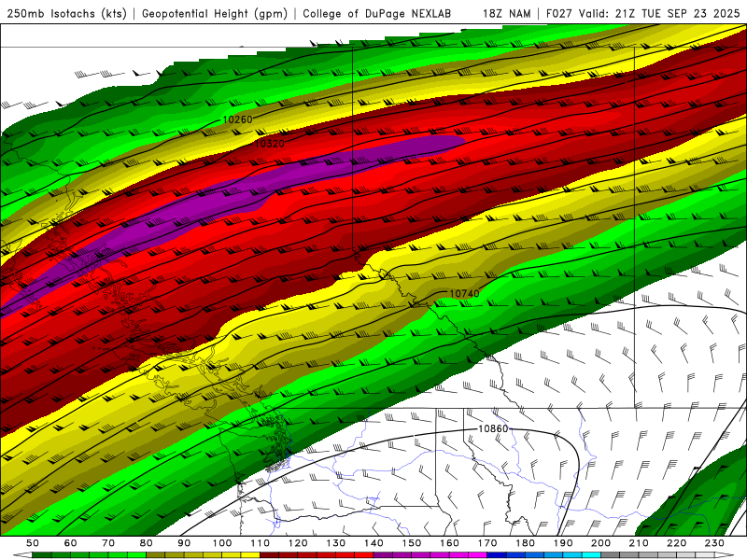Screen dimensions: 747x560
Task: Click the "F027" forecast hour text
Action: click(558, 14)
